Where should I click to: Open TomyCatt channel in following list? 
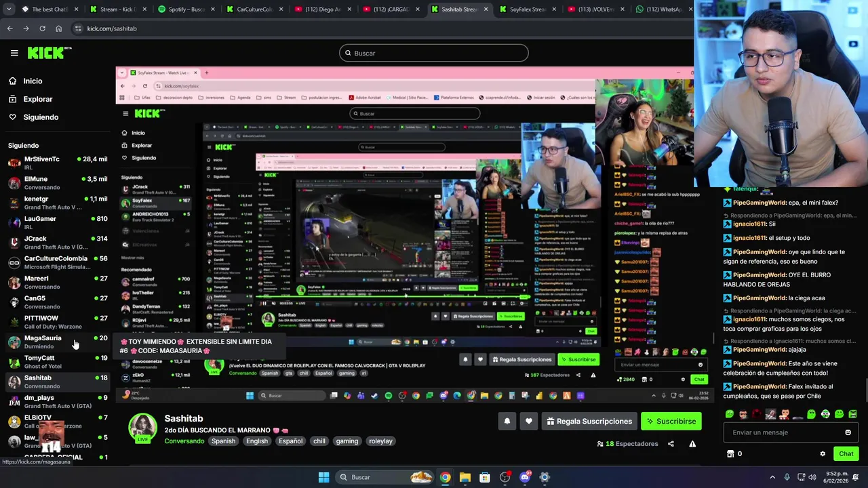click(57, 361)
